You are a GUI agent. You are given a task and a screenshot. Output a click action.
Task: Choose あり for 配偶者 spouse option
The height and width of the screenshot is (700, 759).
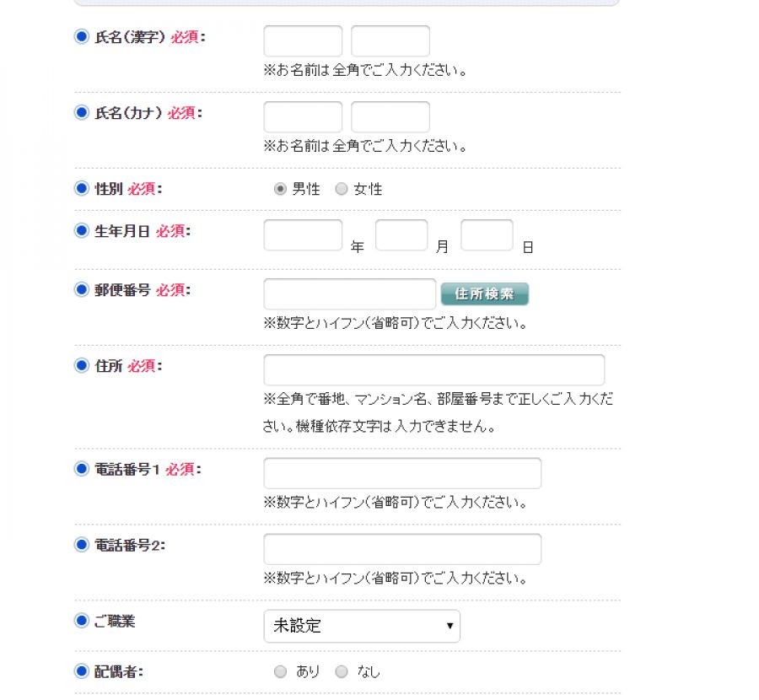click(281, 672)
